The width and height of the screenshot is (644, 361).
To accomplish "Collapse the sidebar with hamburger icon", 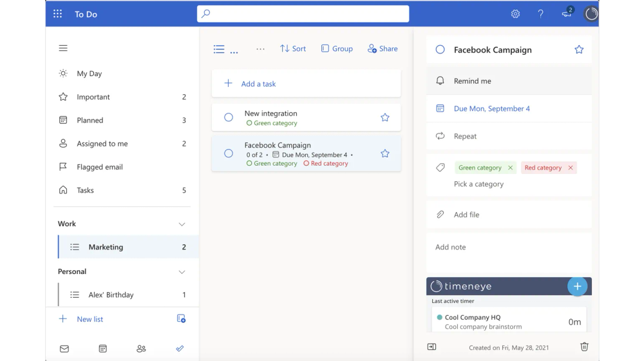I will coord(63,48).
